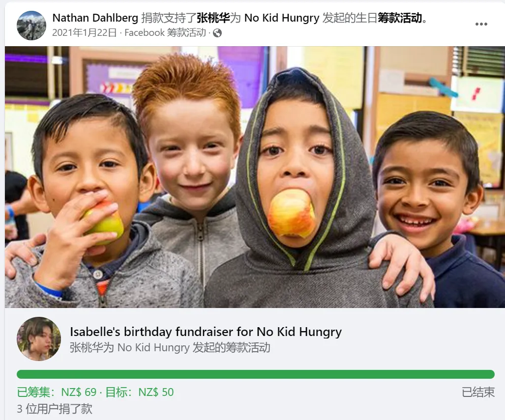Click the 张桃华为 No Kid Hungry 发起的筹款活动 subtitle
Screen dimensions: 505x420
click(x=170, y=348)
